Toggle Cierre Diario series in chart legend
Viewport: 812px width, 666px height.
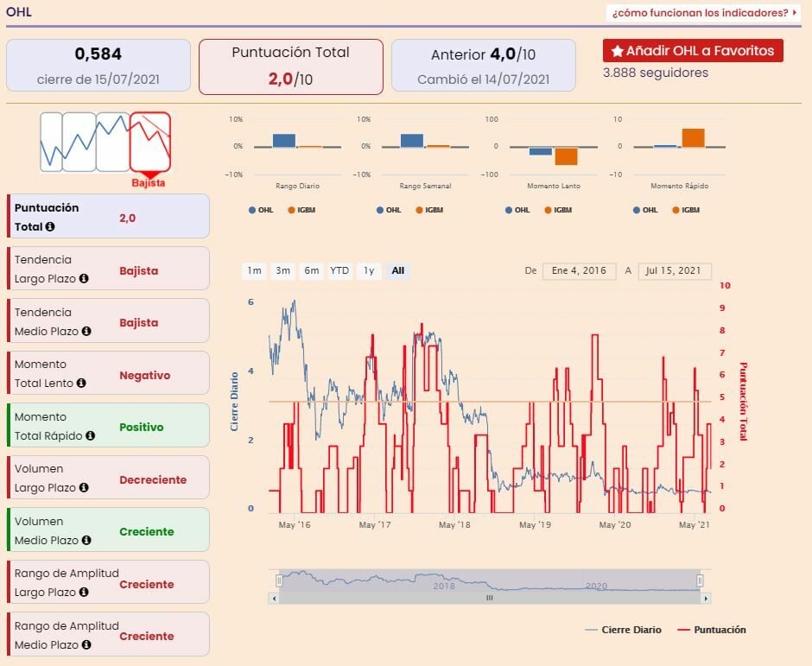623,631
